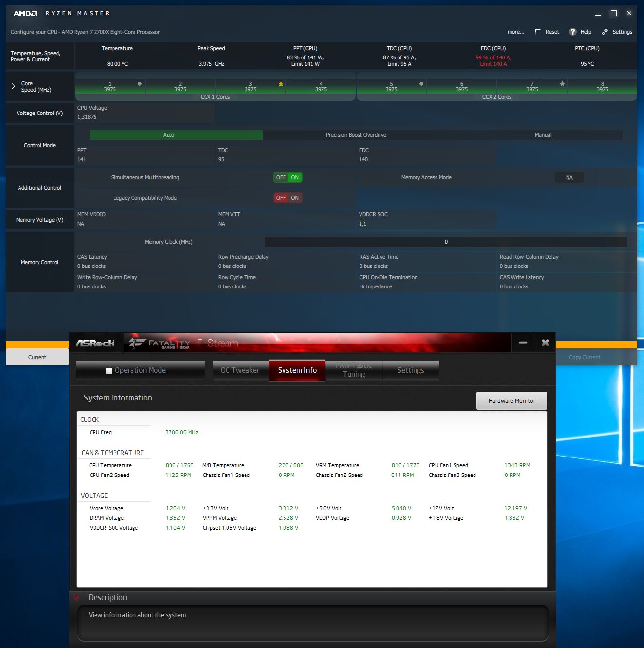Click Vcore Voltage 1.264 V value
The width and height of the screenshot is (644, 648).
tap(175, 508)
